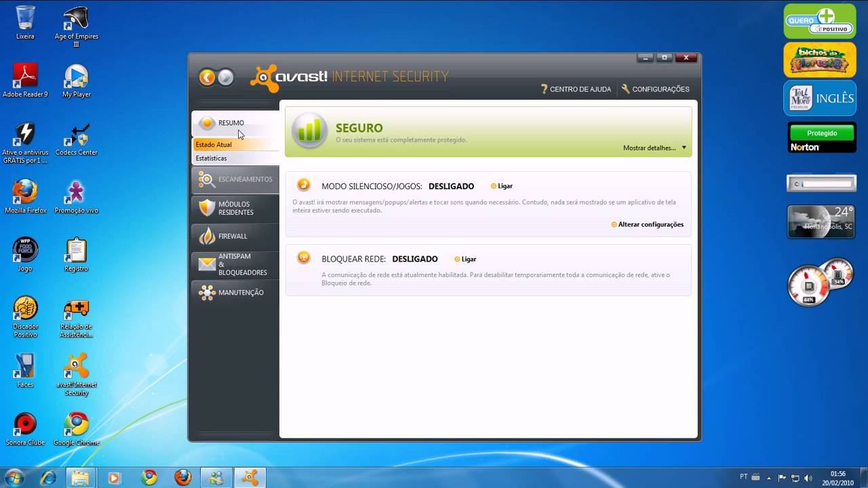Go back with the orange back arrow
Screen dimensions: 868x488
[x=208, y=77]
